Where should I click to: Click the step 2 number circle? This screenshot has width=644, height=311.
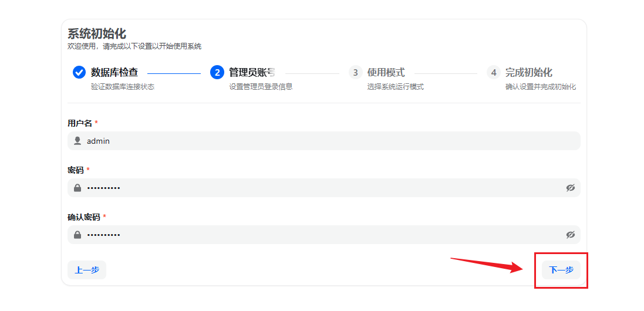[217, 72]
